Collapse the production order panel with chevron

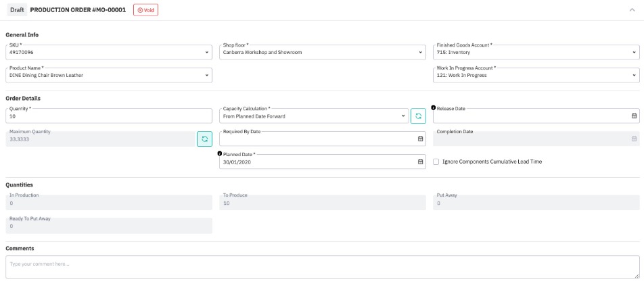tap(632, 10)
